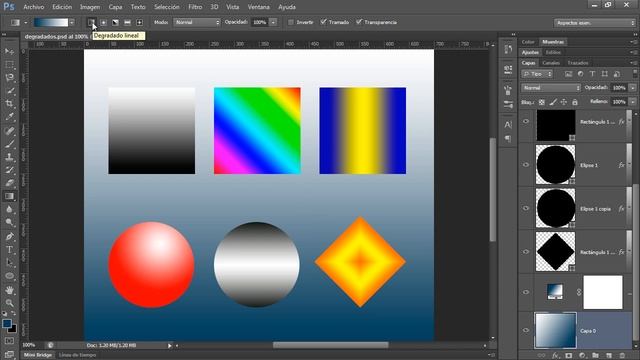Image resolution: width=640 pixels, height=360 pixels.
Task: Select the Zoom tool
Action: (x=9, y=303)
